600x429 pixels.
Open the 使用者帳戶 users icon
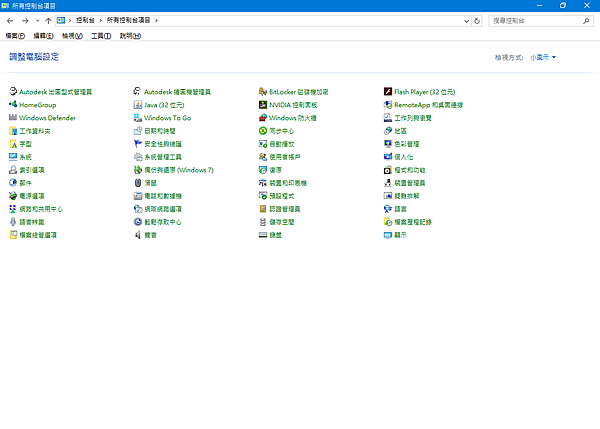[x=263, y=157]
